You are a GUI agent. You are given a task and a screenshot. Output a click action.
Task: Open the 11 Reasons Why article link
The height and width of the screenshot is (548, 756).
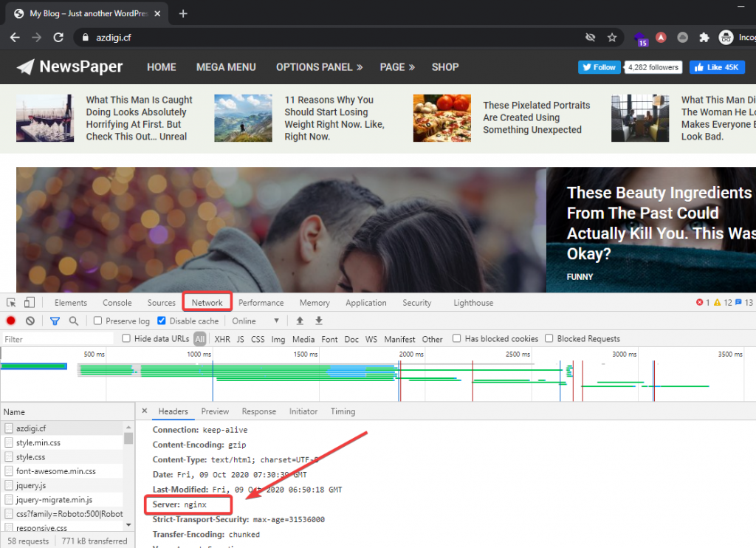point(334,118)
